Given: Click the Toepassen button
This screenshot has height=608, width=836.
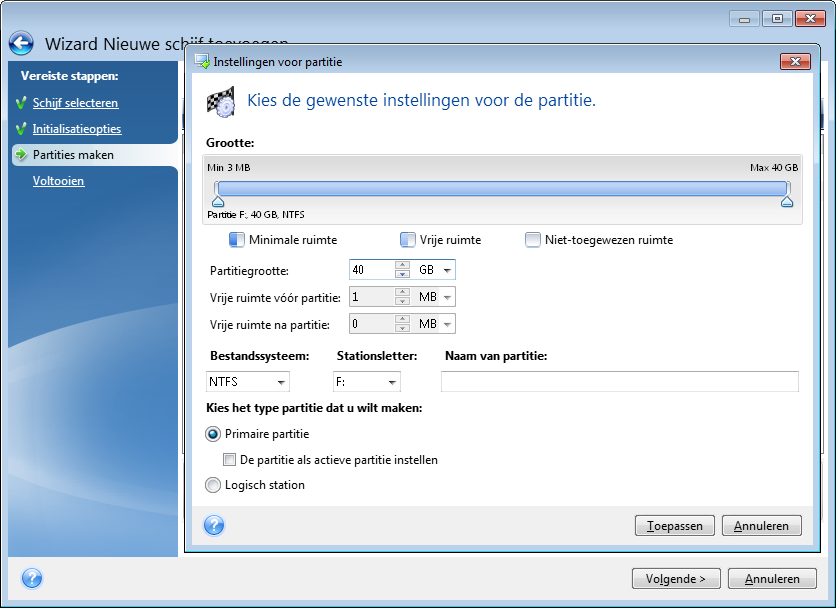Looking at the screenshot, I should tap(674, 526).
